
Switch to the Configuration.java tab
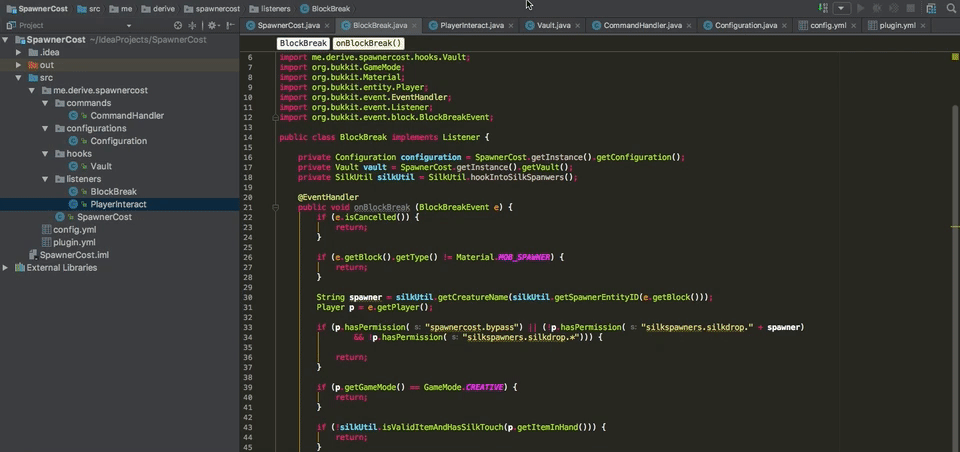(746, 26)
